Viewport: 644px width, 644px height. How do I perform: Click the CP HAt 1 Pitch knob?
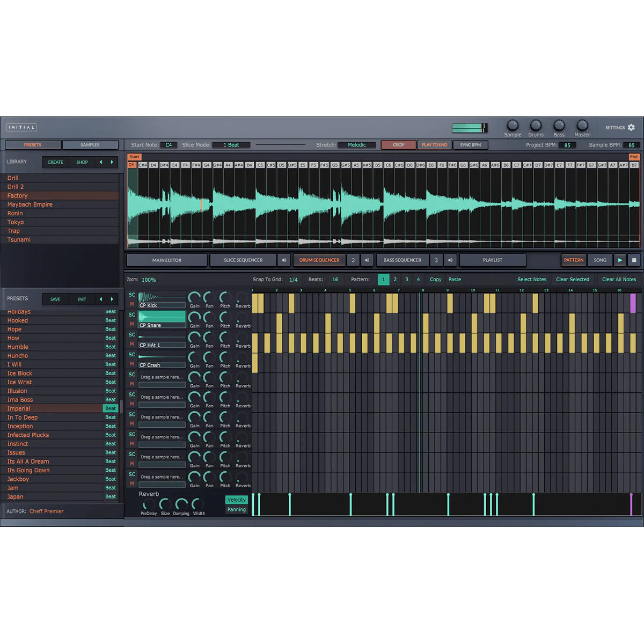[225, 337]
